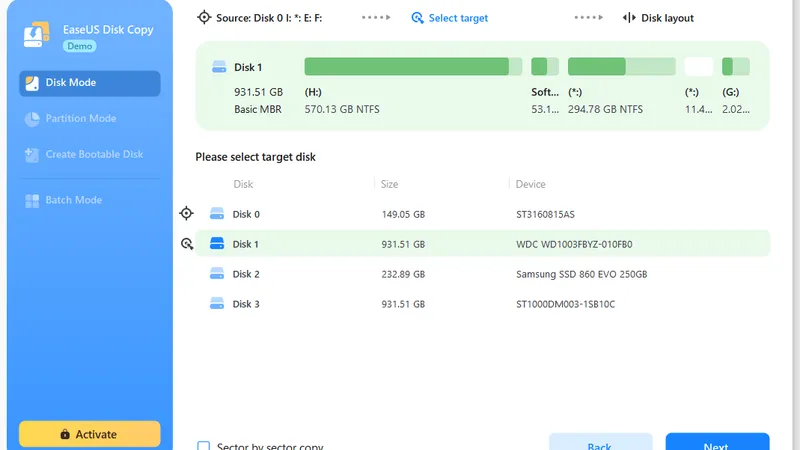
Task: Click the Disk 1 drive icon in the preview panel
Action: pyautogui.click(x=219, y=67)
